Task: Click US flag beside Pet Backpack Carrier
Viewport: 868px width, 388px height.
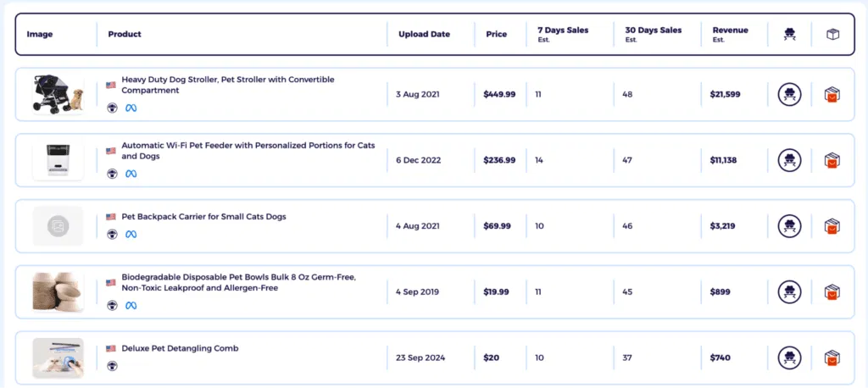Action: pyautogui.click(x=111, y=217)
